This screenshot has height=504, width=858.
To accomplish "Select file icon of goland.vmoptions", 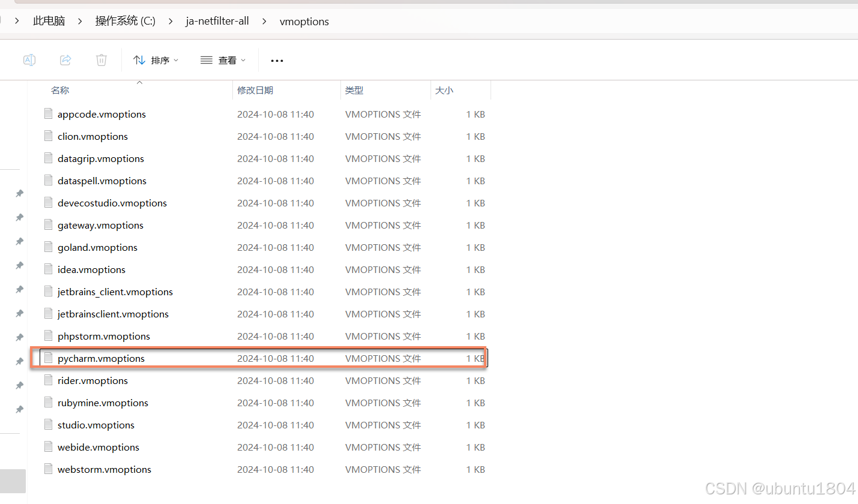I will pyautogui.click(x=49, y=247).
